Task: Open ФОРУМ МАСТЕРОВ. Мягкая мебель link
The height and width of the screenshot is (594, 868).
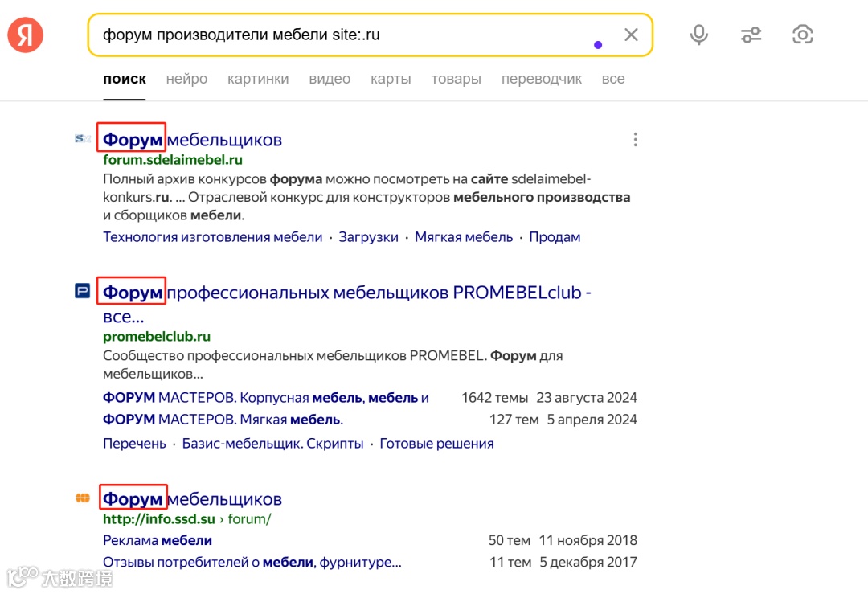Action: tap(223, 420)
